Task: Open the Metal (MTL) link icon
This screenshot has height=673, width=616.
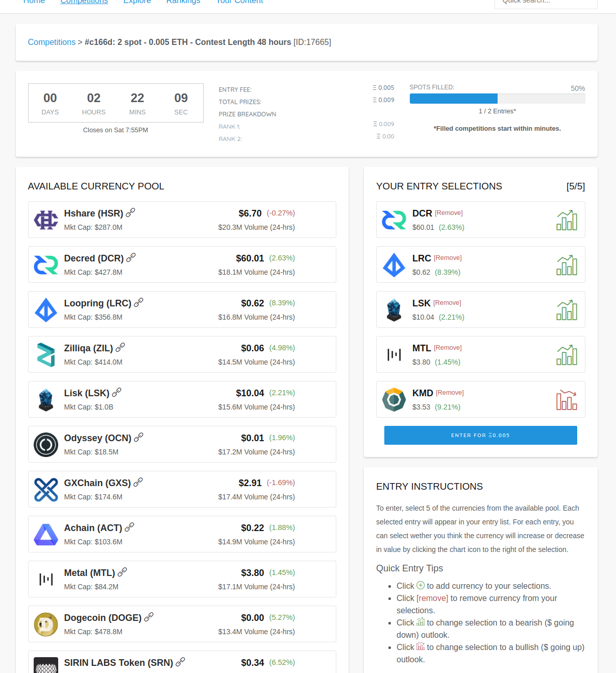Action: pyautogui.click(x=122, y=572)
